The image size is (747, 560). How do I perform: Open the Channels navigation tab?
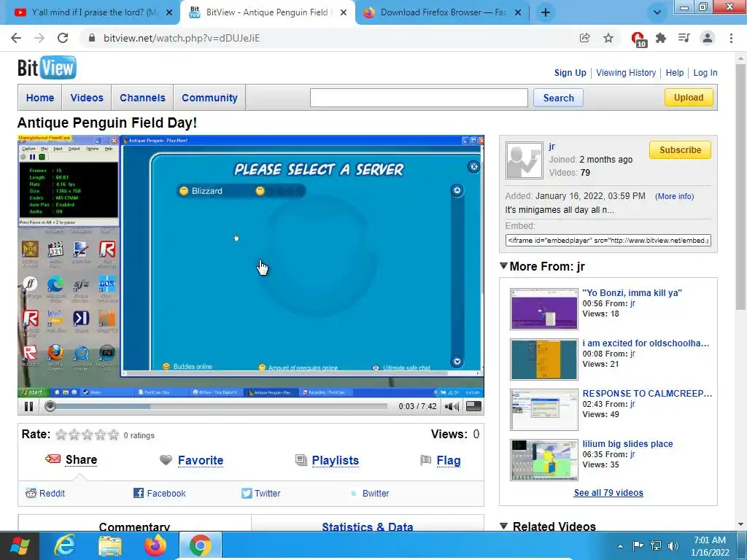coord(142,98)
